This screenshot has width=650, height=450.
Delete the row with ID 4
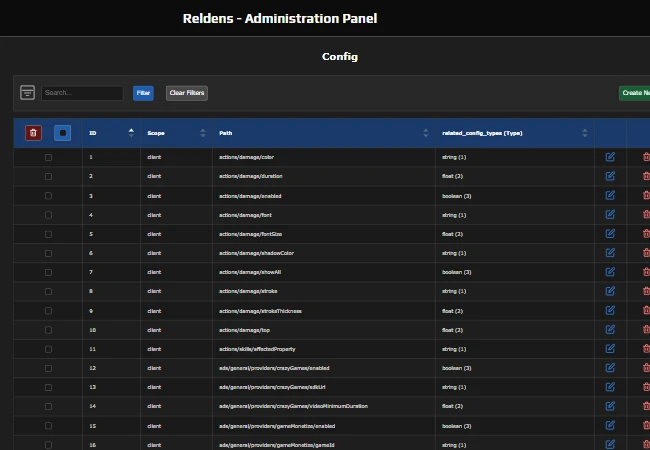click(x=646, y=215)
